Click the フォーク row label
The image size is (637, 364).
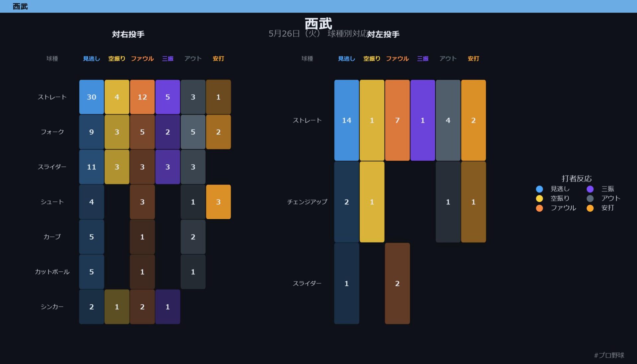[x=52, y=132]
